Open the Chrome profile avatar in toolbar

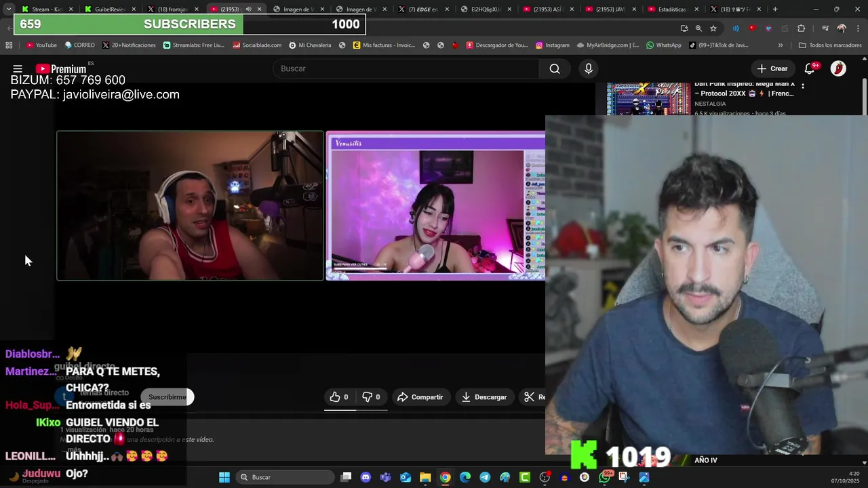[842, 28]
